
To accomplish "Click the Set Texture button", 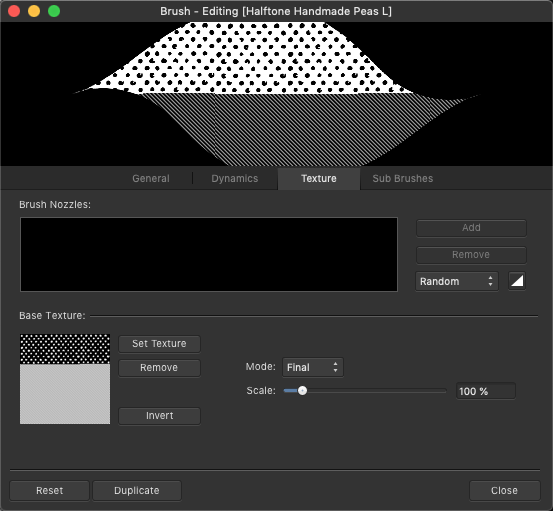I will point(159,343).
